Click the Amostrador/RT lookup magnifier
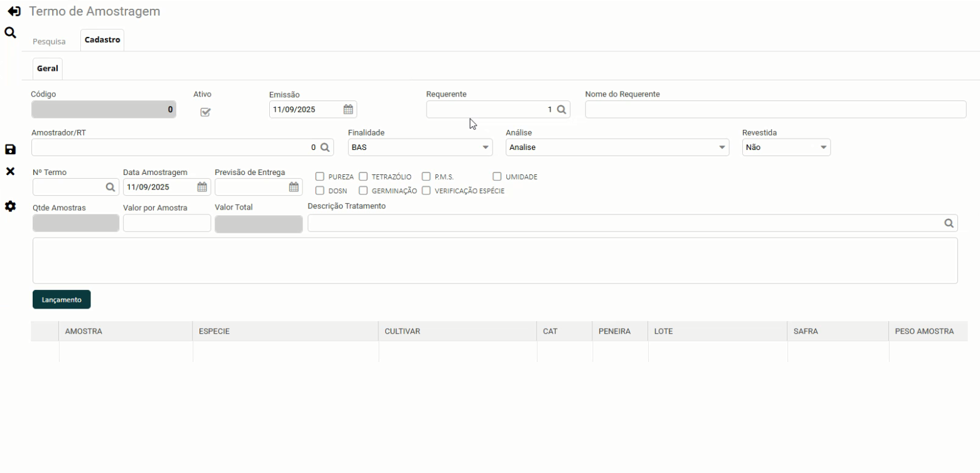The height and width of the screenshot is (473, 980). point(325,147)
